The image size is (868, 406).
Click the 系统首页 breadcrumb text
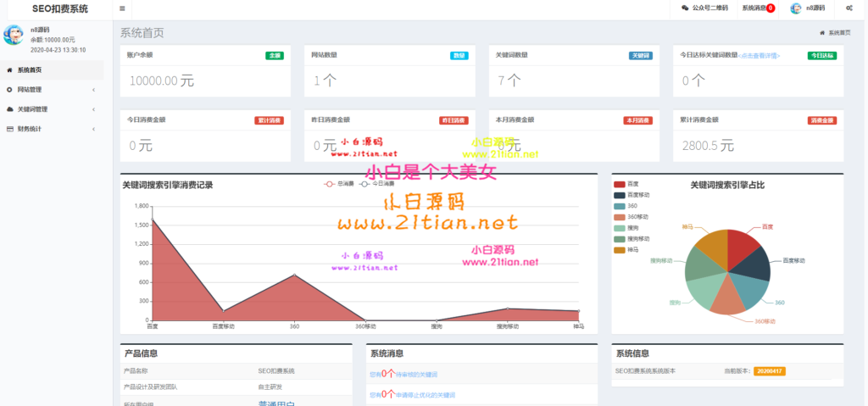pos(839,33)
